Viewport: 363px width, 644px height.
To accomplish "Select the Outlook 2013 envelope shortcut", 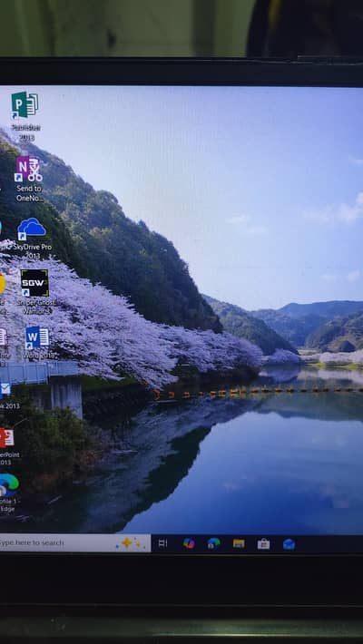I will coord(7,394).
